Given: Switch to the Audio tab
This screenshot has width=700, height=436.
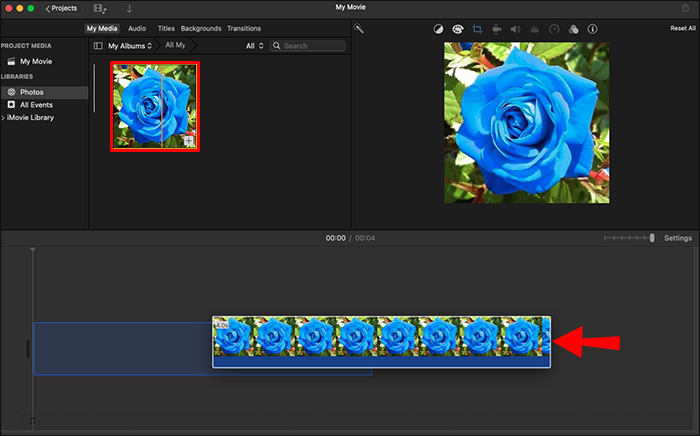Looking at the screenshot, I should pos(137,28).
